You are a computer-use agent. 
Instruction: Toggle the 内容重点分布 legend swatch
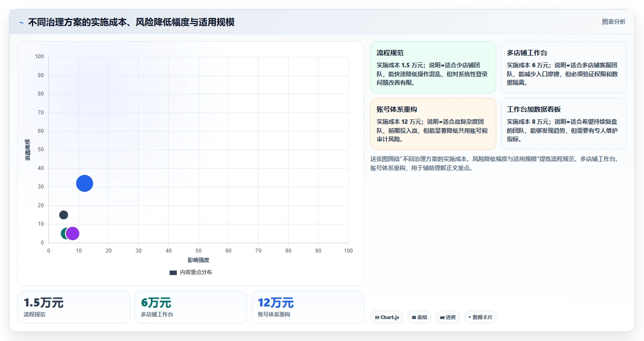click(x=173, y=272)
